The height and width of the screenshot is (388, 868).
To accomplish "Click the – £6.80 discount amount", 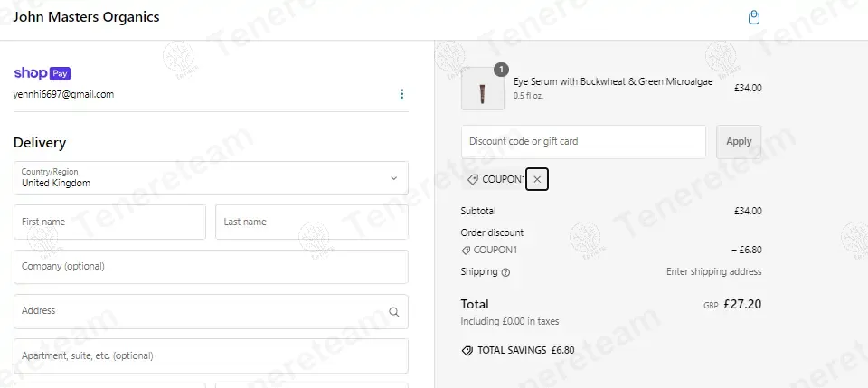I will click(746, 251).
